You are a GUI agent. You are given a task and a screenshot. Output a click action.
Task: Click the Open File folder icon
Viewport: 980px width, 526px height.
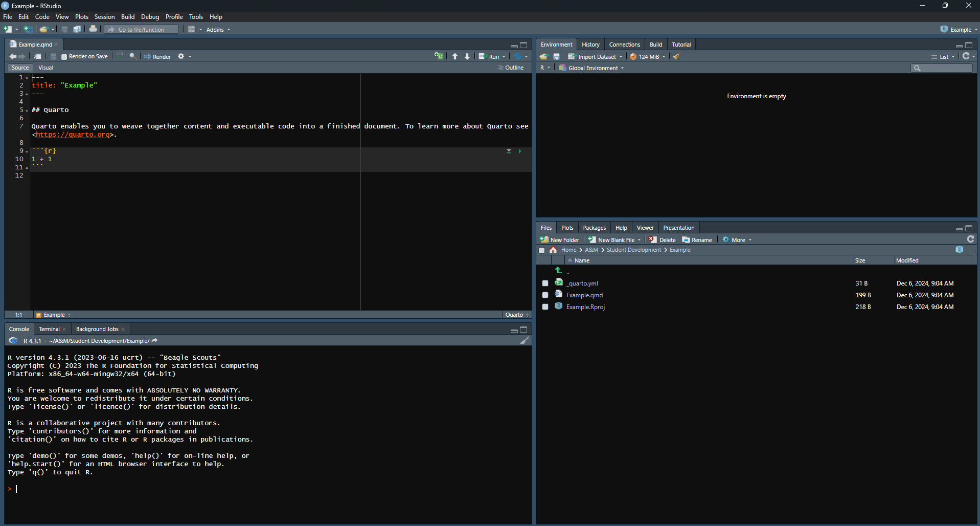tap(44, 29)
